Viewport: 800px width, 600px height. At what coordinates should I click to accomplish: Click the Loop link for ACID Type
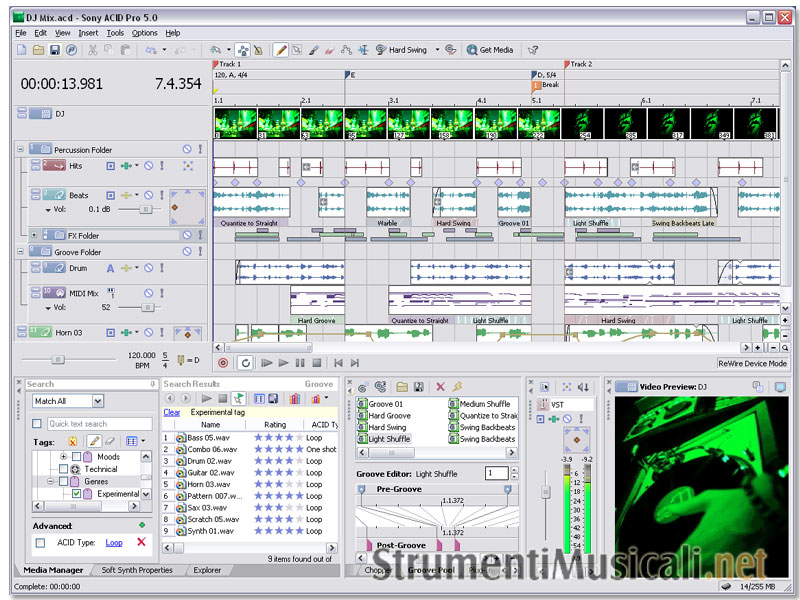[x=114, y=543]
